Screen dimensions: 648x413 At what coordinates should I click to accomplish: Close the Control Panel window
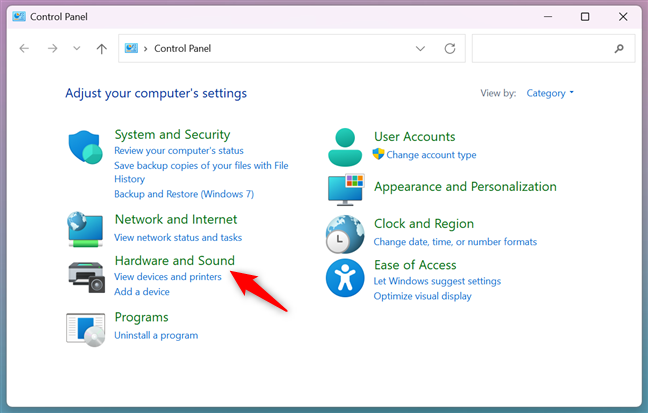[623, 17]
